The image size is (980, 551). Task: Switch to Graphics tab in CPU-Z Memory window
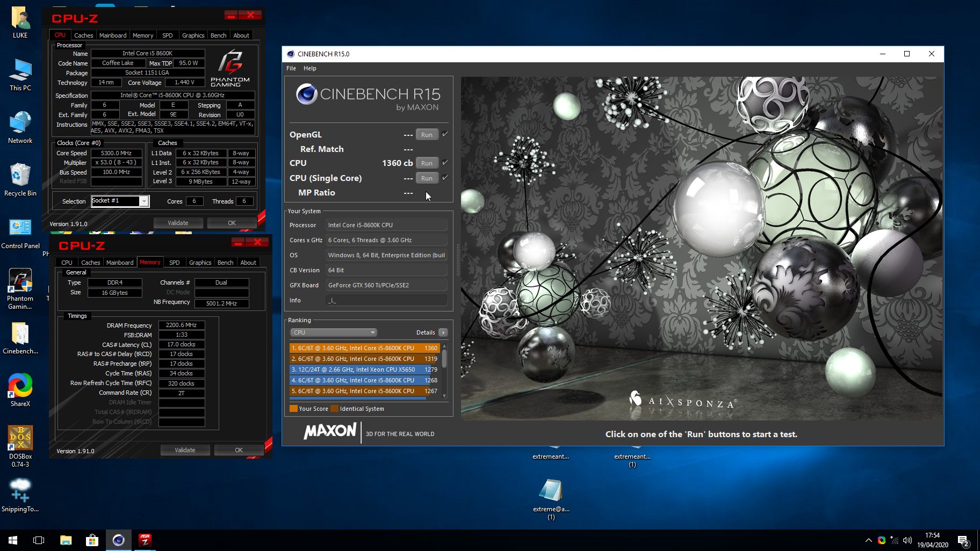pos(200,263)
